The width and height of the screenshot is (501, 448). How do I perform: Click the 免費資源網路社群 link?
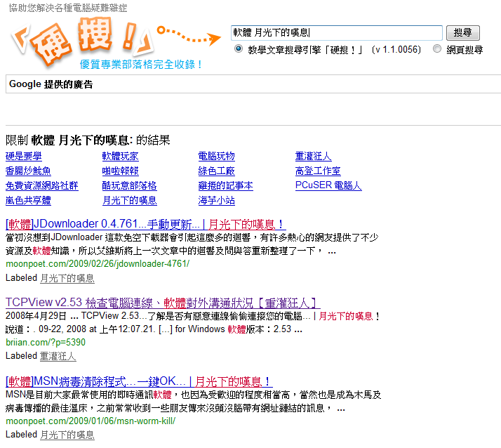41,186
